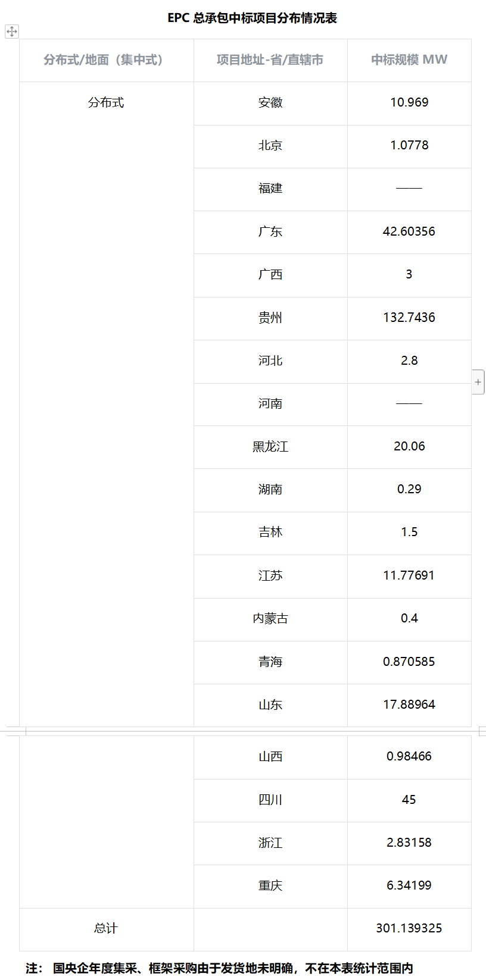The image size is (486, 980).
Task: Select the '黑龙江' province cell
Action: (270, 446)
